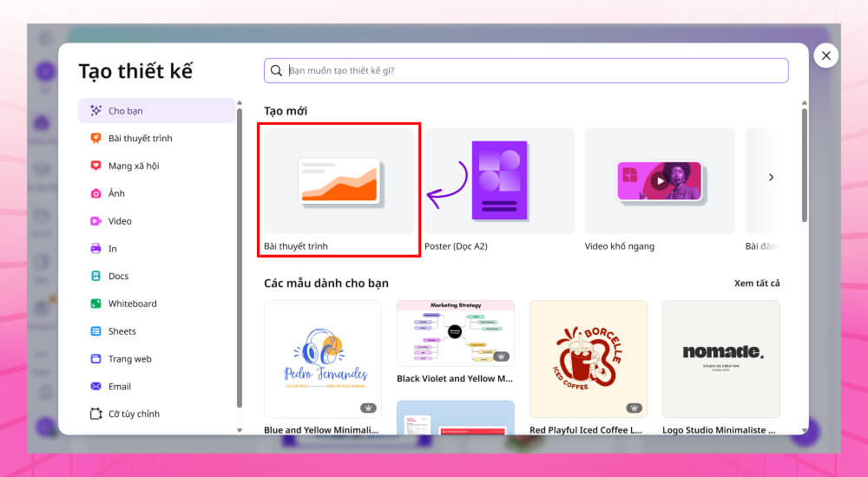Close the Tạo thiết kế dialog
Viewport: 868px width, 477px height.
(x=826, y=56)
